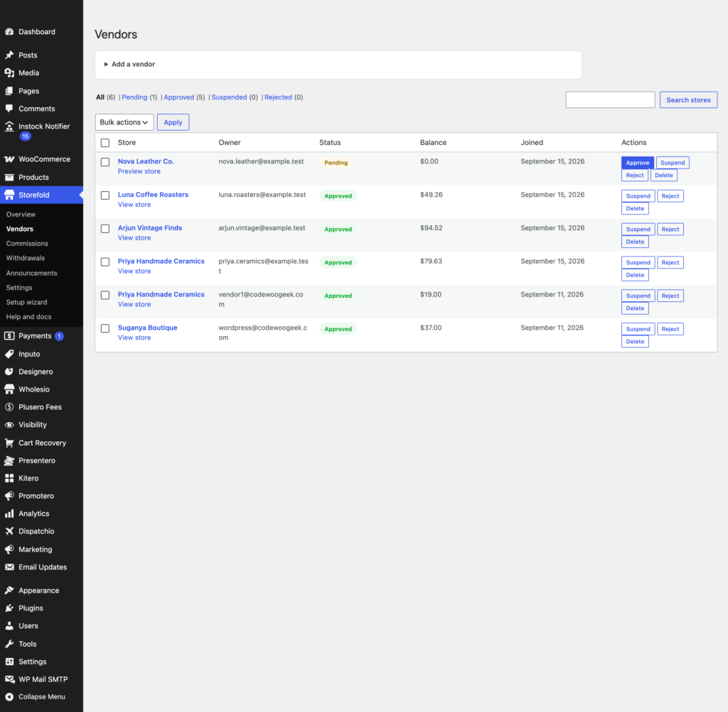
Task: Click the Collapse Menu arrow icon
Action: [x=9, y=696]
